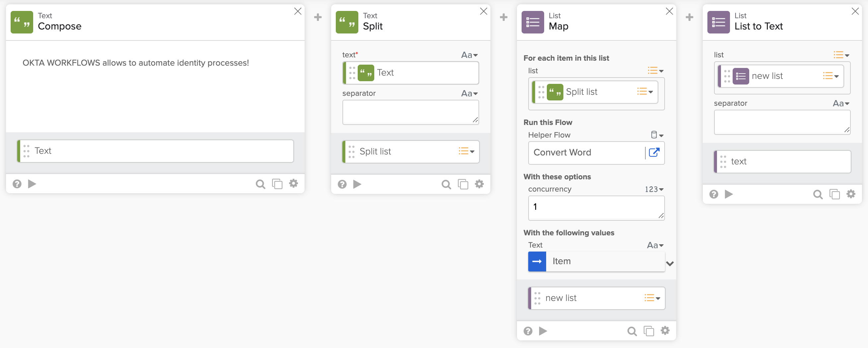Expand the chevron beside the Item value
The height and width of the screenshot is (348, 868).
(x=670, y=263)
